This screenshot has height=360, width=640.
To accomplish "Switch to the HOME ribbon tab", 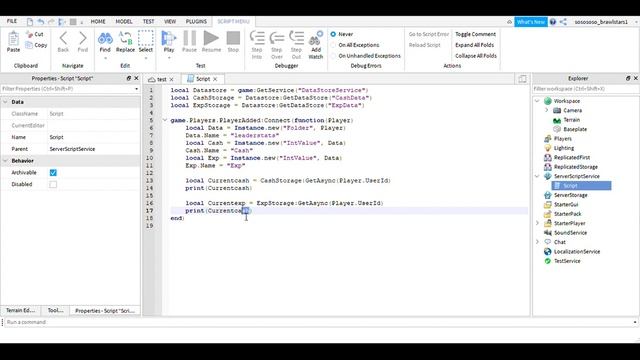I will (98, 22).
